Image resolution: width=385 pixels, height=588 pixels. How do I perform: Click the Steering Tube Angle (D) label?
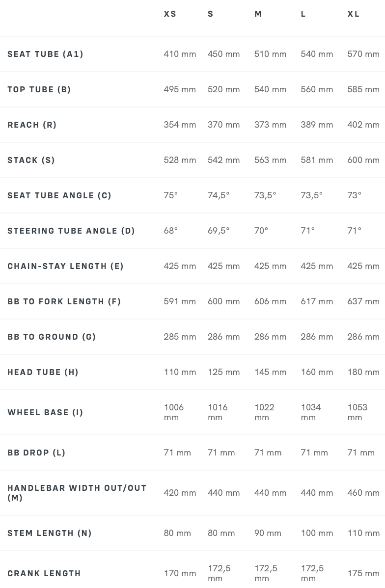click(x=71, y=231)
